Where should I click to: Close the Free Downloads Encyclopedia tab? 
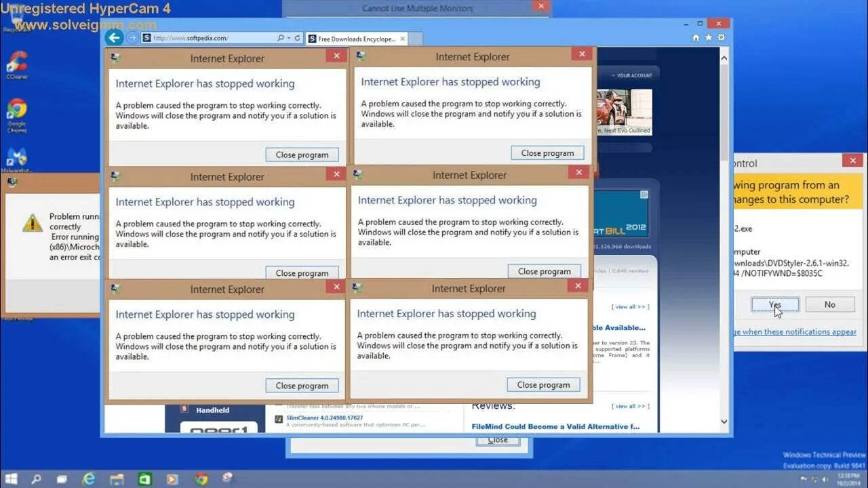pyautogui.click(x=402, y=39)
